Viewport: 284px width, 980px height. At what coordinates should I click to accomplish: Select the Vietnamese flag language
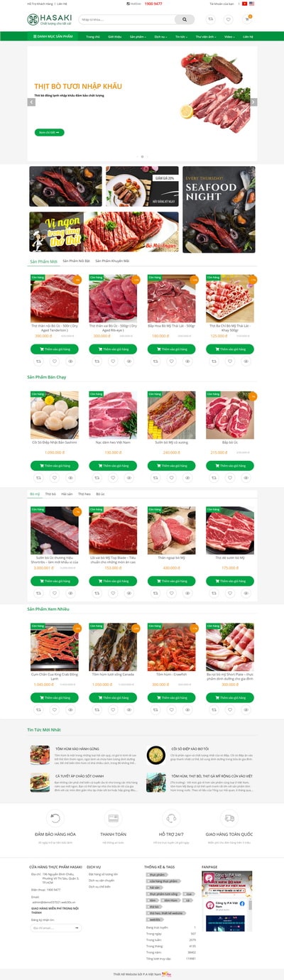(245, 4)
